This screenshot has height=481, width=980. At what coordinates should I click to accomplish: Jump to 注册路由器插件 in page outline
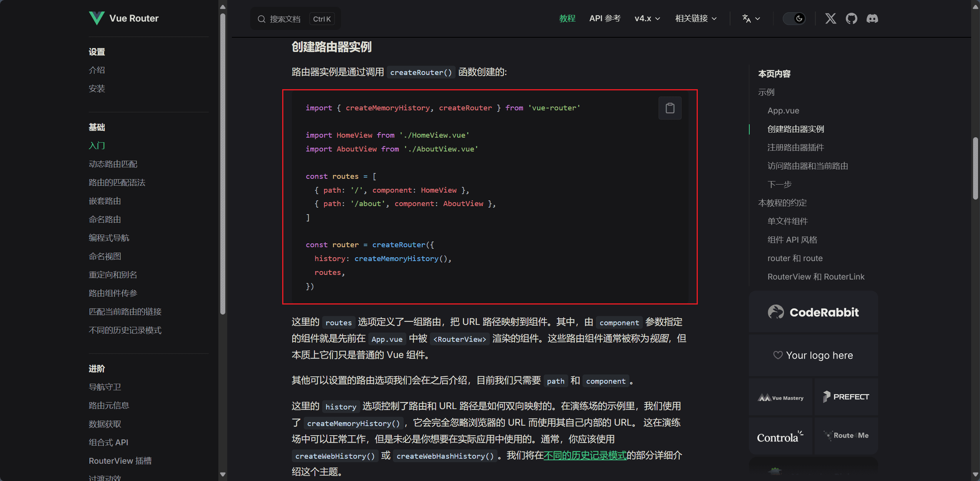[795, 147]
